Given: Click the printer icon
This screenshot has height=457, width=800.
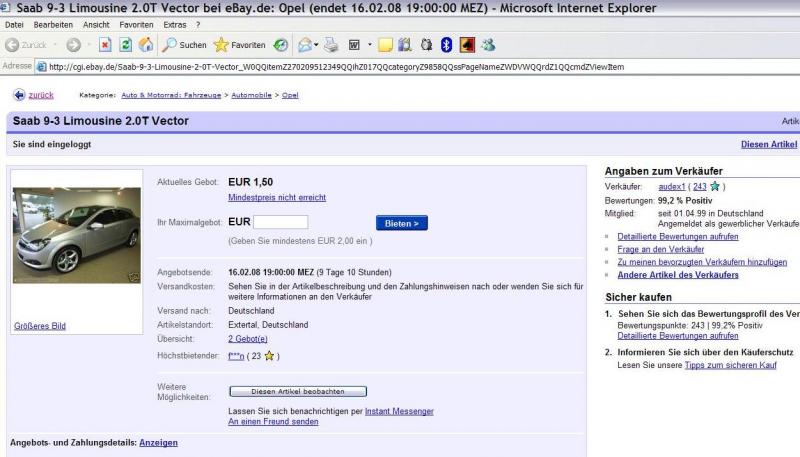Looking at the screenshot, I should [x=331, y=45].
